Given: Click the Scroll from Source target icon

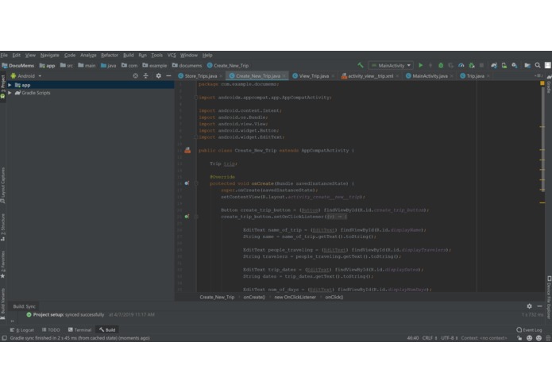Looking at the screenshot, I should point(136,76).
